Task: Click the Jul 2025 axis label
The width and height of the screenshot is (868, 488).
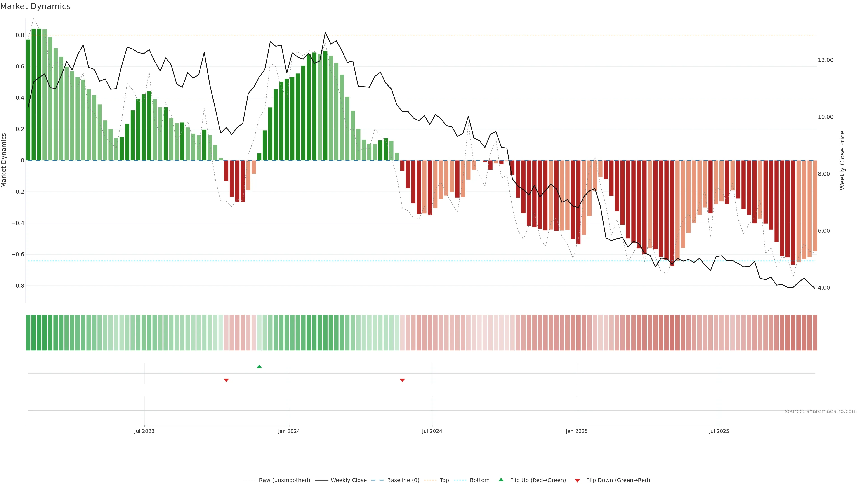Action: point(719,431)
